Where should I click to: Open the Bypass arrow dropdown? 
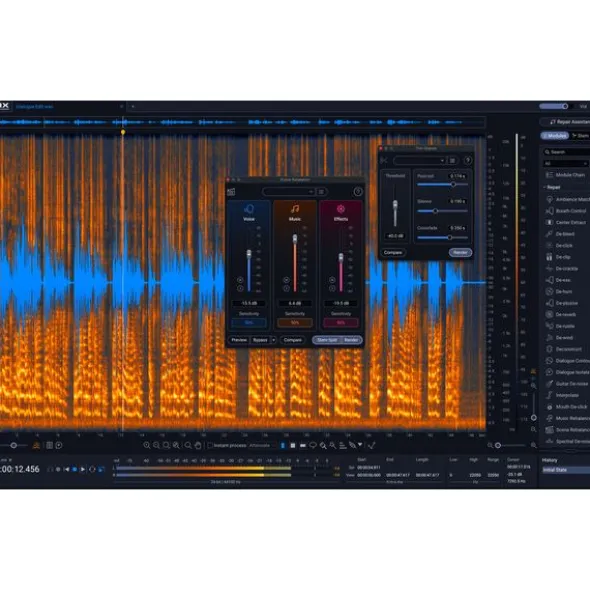tap(274, 340)
